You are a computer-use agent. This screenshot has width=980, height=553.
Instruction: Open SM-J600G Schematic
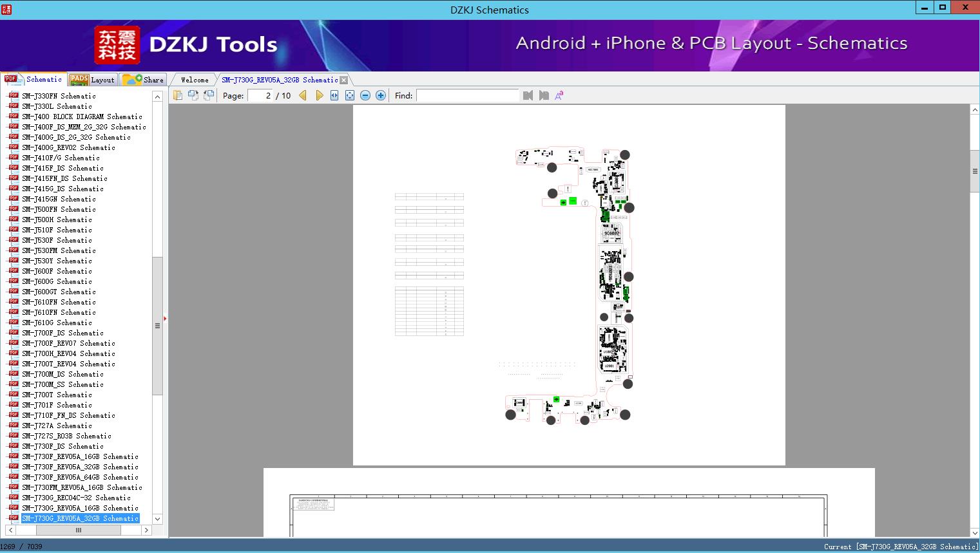[x=57, y=281]
